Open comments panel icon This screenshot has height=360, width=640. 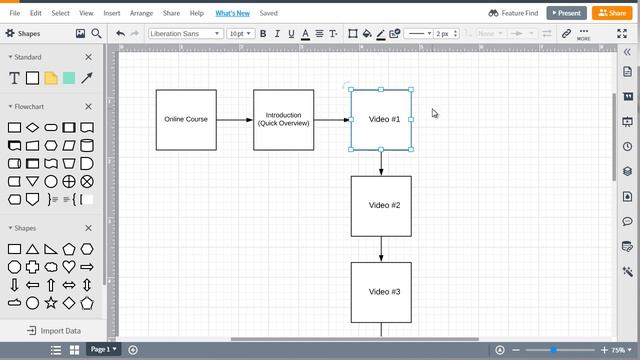pyautogui.click(x=627, y=221)
